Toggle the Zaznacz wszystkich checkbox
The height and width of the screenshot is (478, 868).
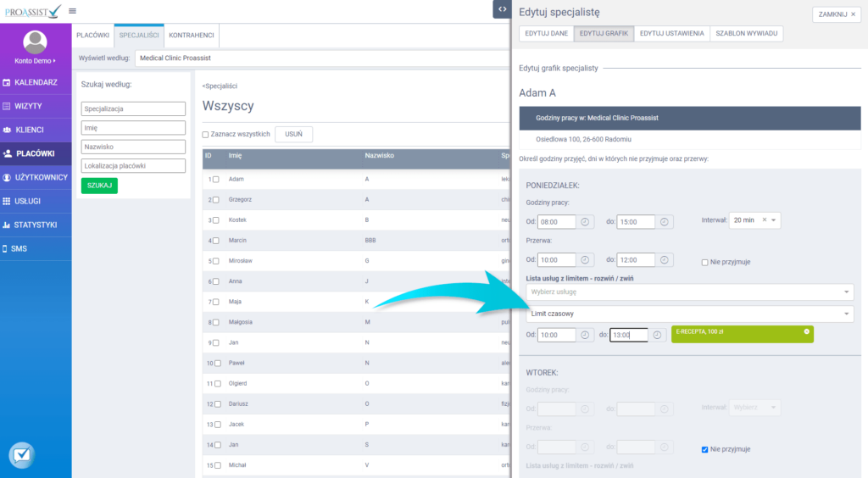click(x=206, y=134)
